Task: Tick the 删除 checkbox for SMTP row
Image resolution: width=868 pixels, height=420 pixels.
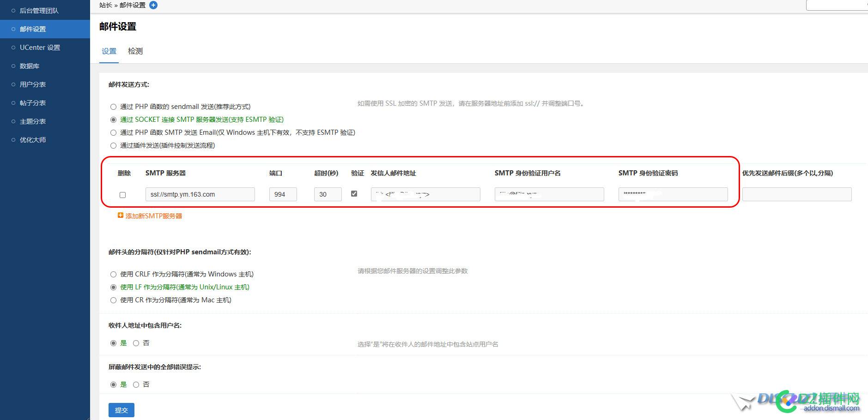Action: coord(122,195)
